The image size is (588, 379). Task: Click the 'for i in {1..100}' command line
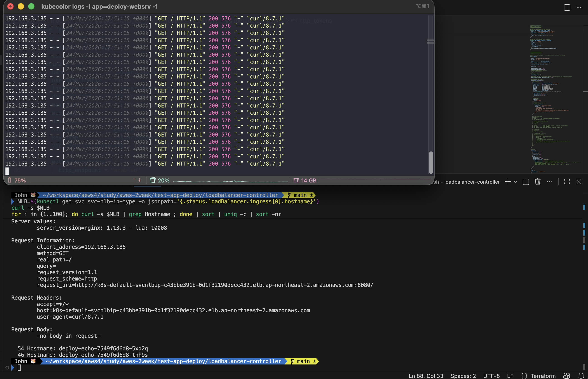click(x=146, y=214)
